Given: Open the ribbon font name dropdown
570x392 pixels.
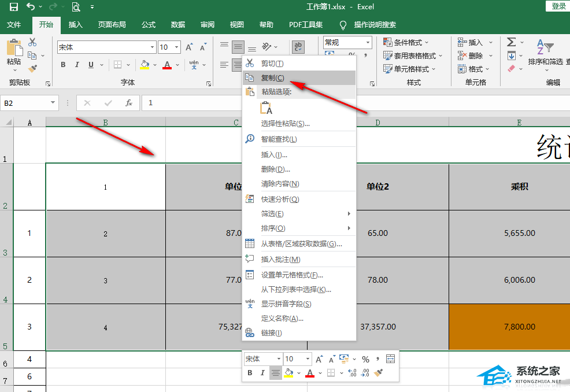Looking at the screenshot, I should pyautogui.click(x=153, y=47).
